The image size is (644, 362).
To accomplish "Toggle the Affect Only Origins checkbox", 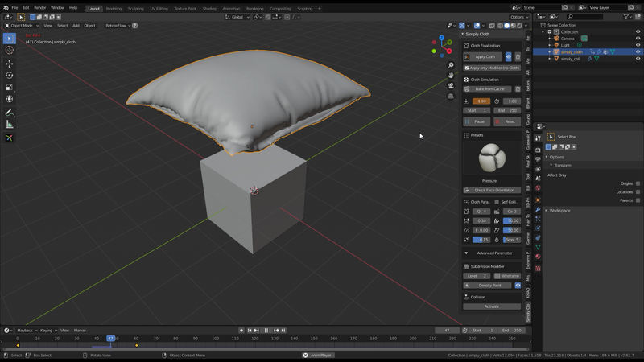I will tap(638, 183).
